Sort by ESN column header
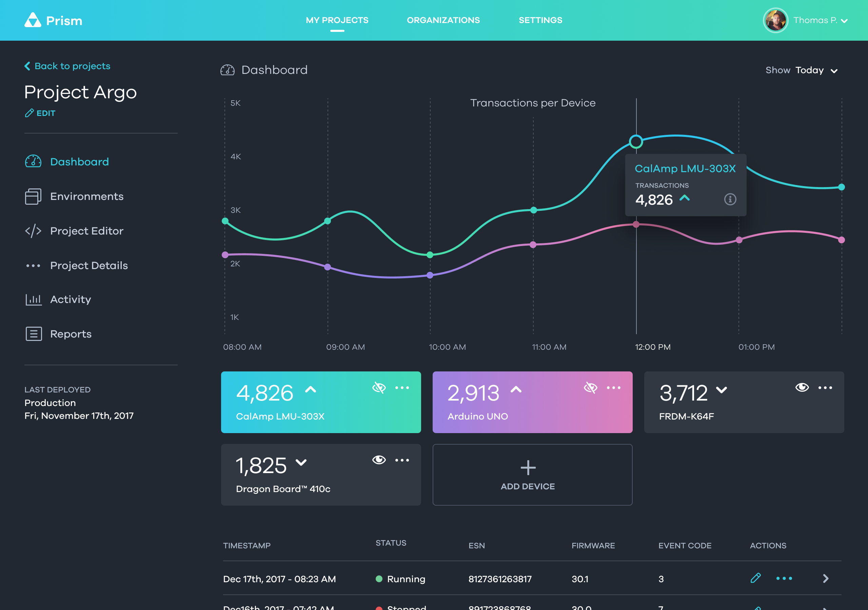The width and height of the screenshot is (868, 610). point(476,545)
